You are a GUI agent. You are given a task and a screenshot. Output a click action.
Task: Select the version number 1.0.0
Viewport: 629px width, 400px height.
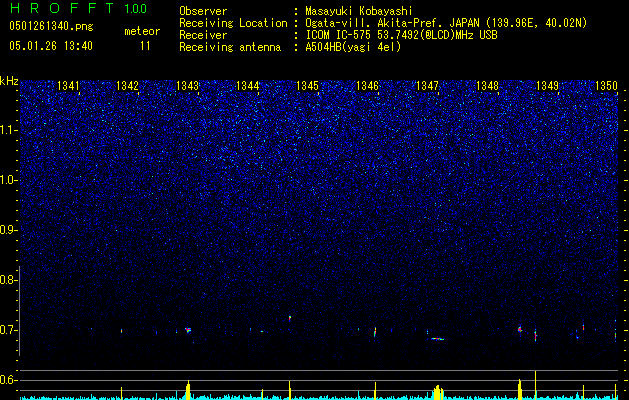pyautogui.click(x=135, y=8)
